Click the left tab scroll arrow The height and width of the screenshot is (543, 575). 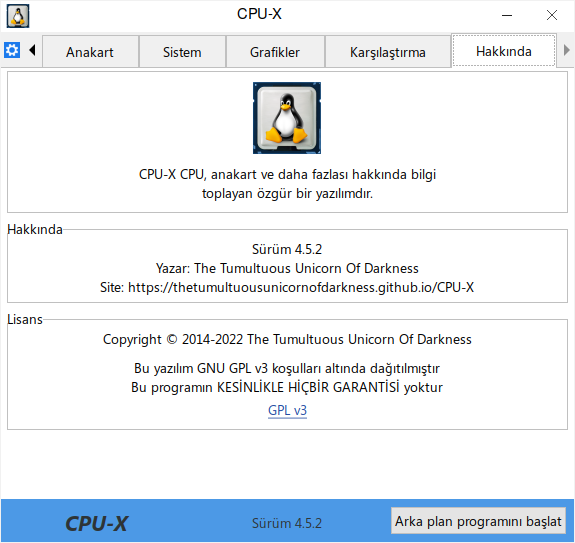pos(32,50)
